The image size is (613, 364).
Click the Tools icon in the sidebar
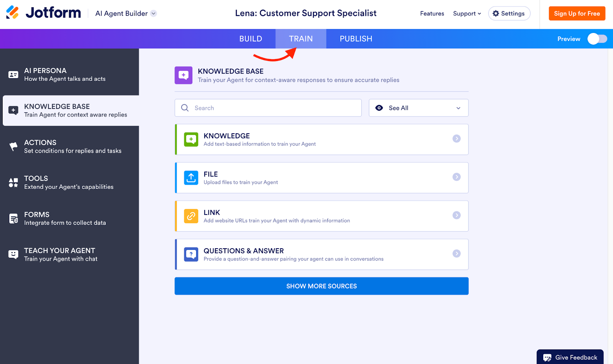click(13, 182)
